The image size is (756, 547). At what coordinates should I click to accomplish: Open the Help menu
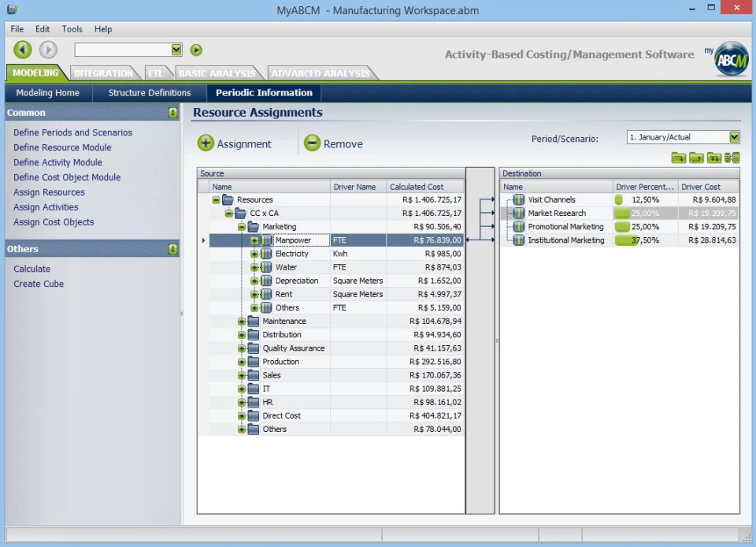click(103, 29)
